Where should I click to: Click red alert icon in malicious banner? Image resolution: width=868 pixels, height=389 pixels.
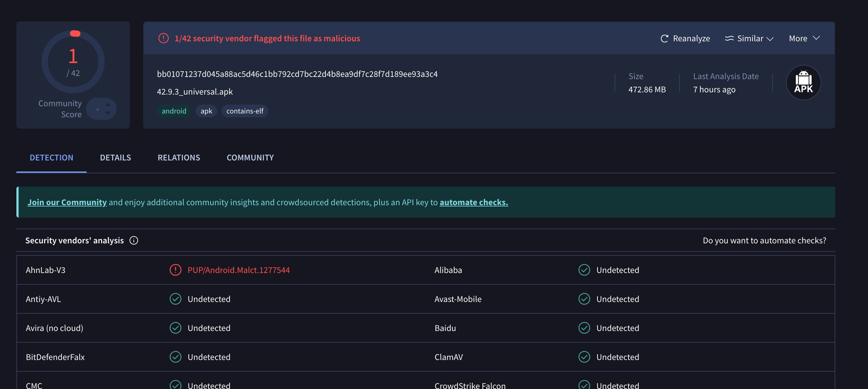pos(164,38)
